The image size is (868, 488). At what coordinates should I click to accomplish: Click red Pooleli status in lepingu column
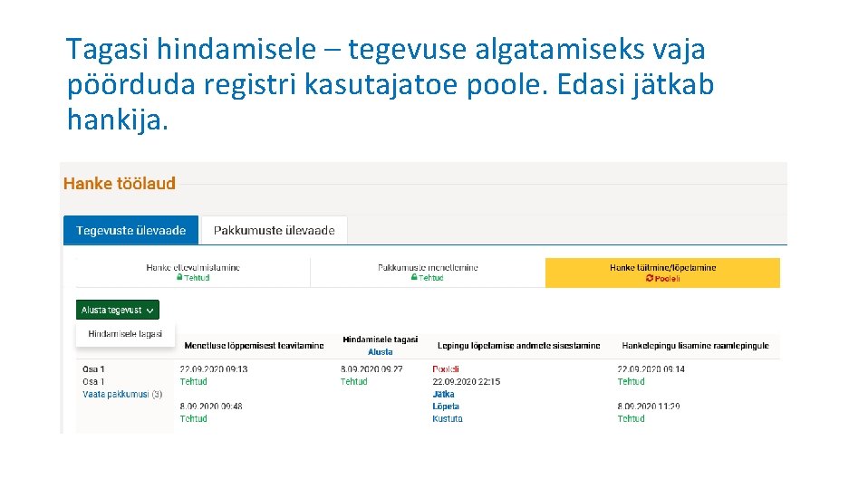tap(446, 368)
